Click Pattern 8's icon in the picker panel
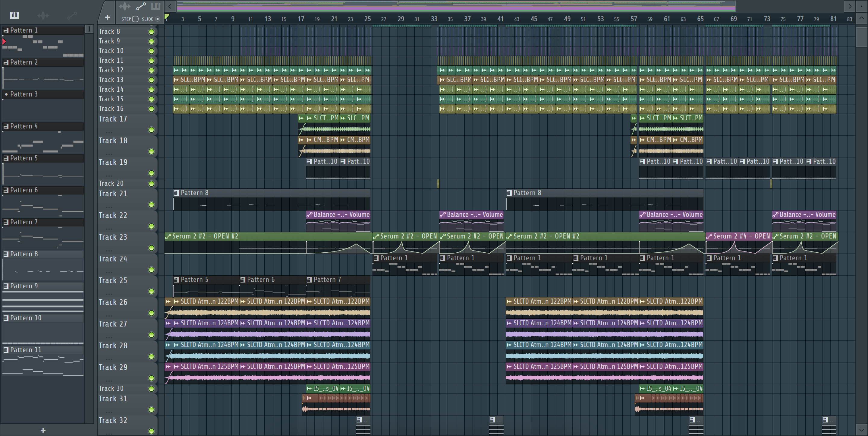Screen dimensions: 868x436 tap(6, 254)
